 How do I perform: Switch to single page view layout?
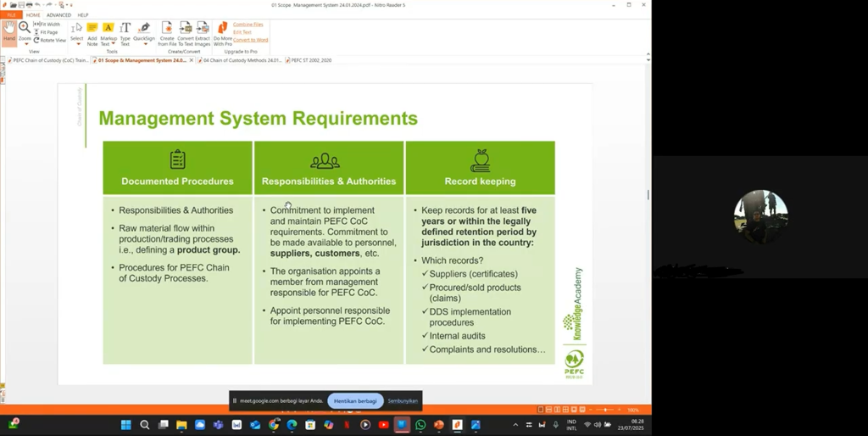[541, 410]
